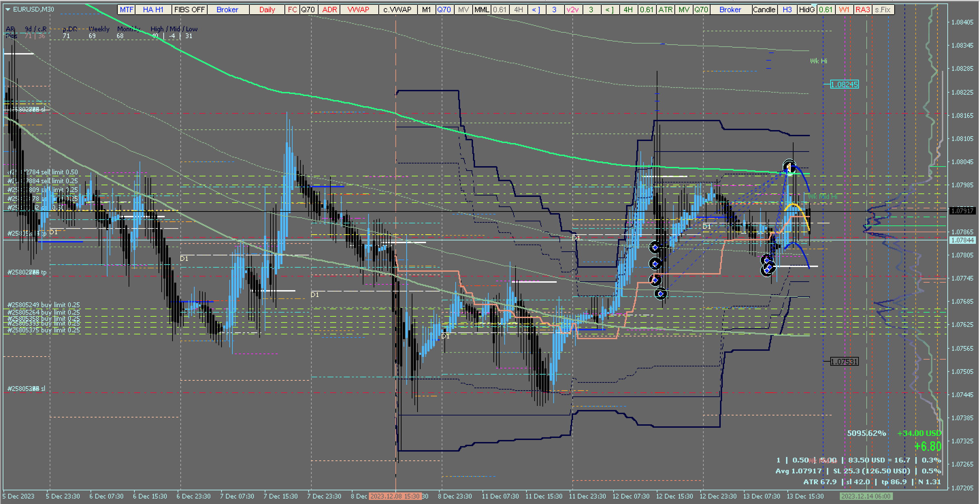
Task: Click the pink v2v button
Action: (573, 10)
